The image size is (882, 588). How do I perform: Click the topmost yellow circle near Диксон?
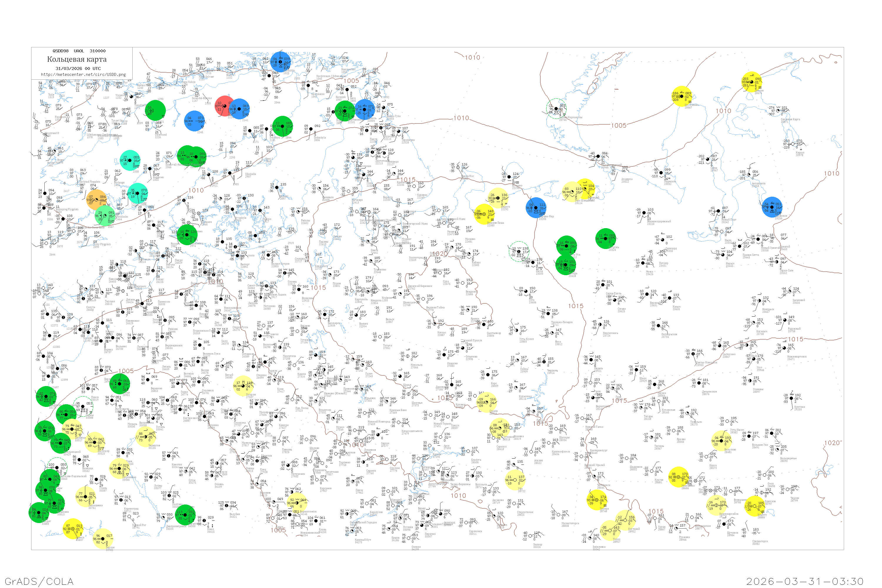(751, 82)
